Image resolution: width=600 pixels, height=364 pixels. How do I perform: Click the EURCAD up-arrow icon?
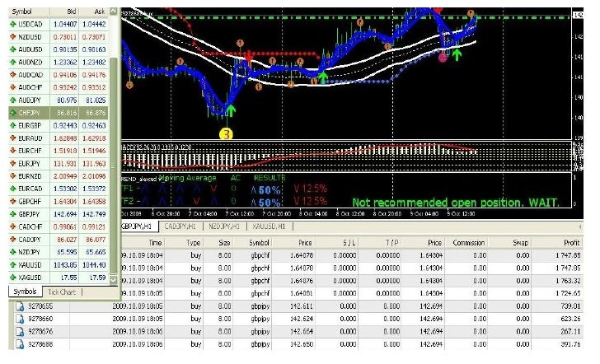pos(12,189)
